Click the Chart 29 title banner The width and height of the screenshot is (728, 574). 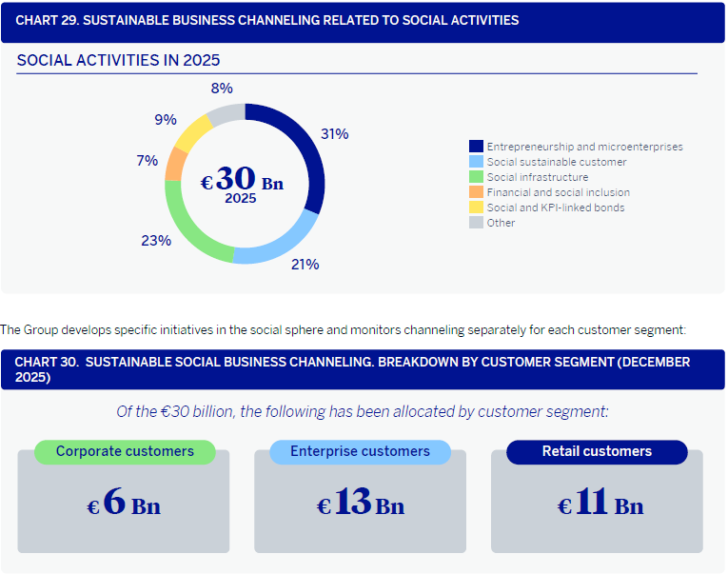[x=363, y=21]
